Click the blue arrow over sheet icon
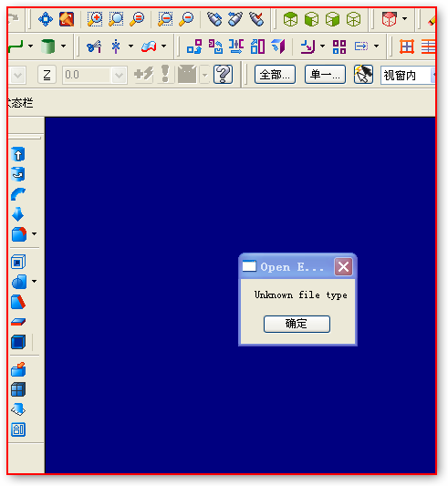The image size is (448, 486). [x=18, y=409]
